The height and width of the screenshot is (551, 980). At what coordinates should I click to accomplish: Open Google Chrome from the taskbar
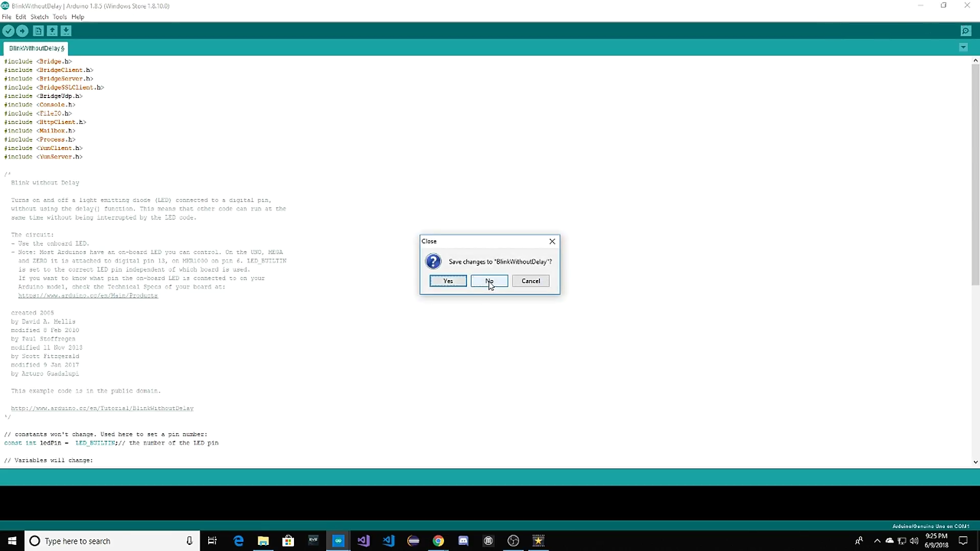438,541
